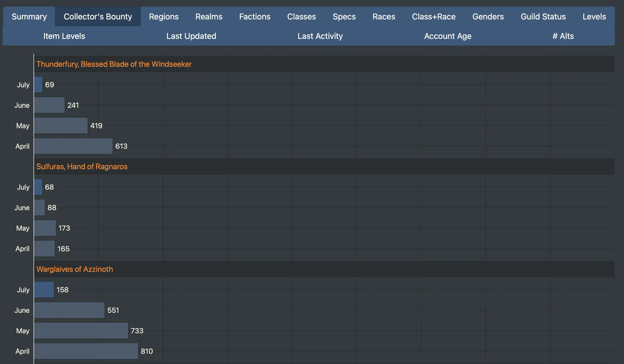The width and height of the screenshot is (624, 364).
Task: Select Thunderfury July bar labeled 69
Action: pyautogui.click(x=38, y=84)
